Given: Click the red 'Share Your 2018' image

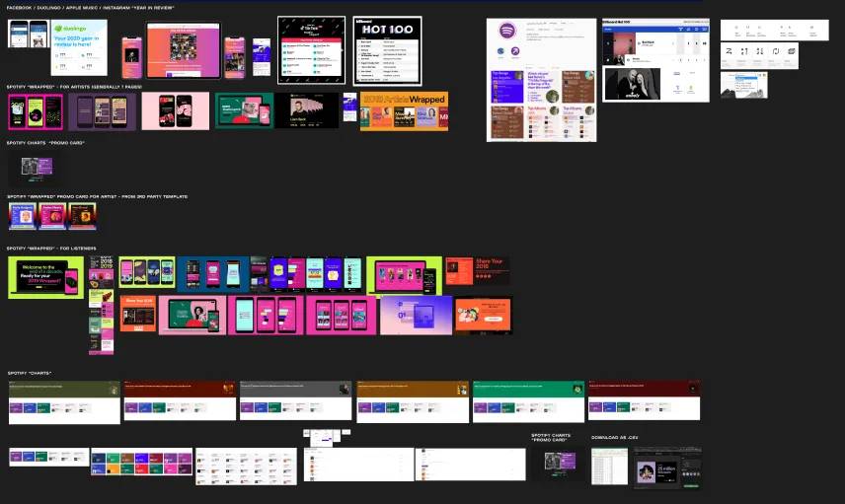Looking at the screenshot, I should pyautogui.click(x=477, y=271).
